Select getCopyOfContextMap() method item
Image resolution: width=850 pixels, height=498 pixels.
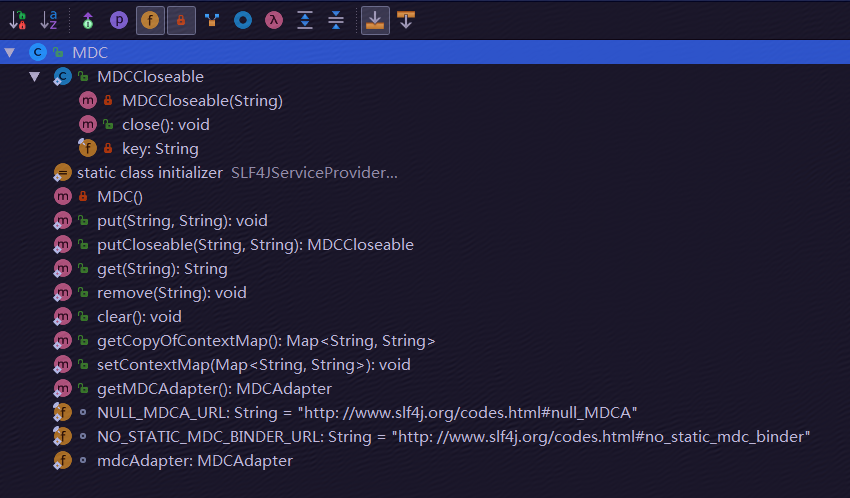[266, 341]
